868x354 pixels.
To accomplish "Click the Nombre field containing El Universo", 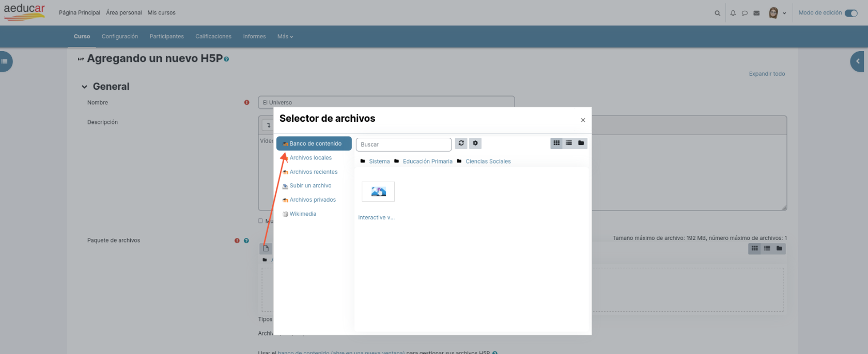I will pos(386,102).
